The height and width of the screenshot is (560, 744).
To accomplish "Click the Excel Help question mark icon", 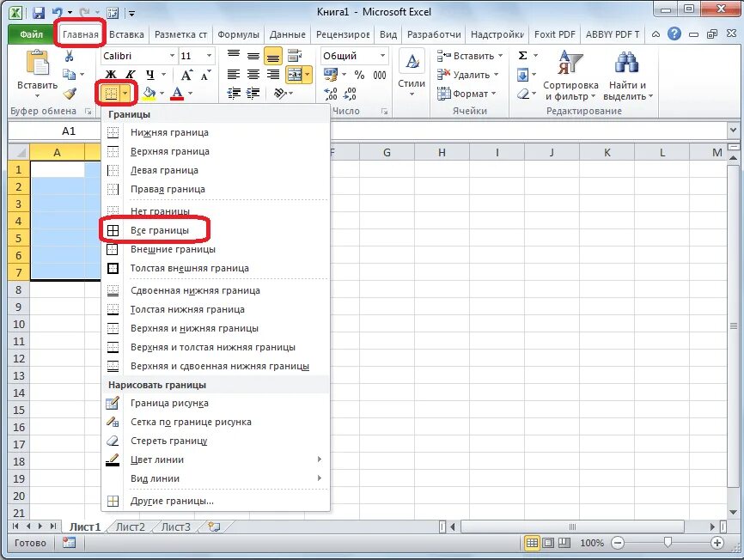I will pyautogui.click(x=674, y=33).
